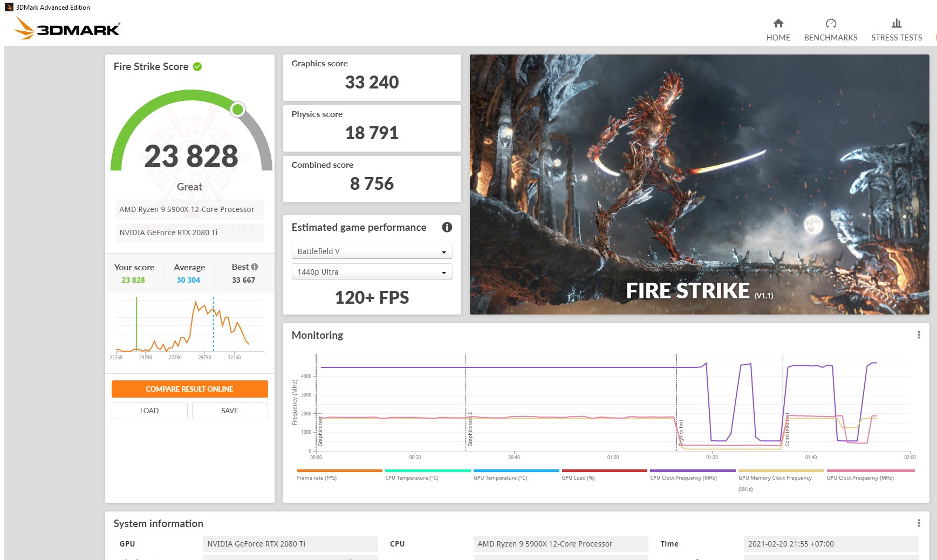Click the Graphics test 2 marker line
This screenshot has width=937, height=560.
pyautogui.click(x=466, y=402)
